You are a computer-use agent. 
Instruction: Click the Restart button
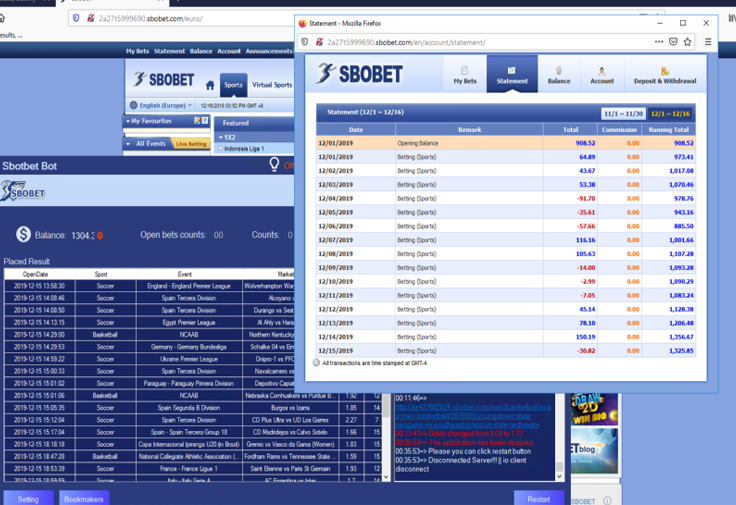539,499
